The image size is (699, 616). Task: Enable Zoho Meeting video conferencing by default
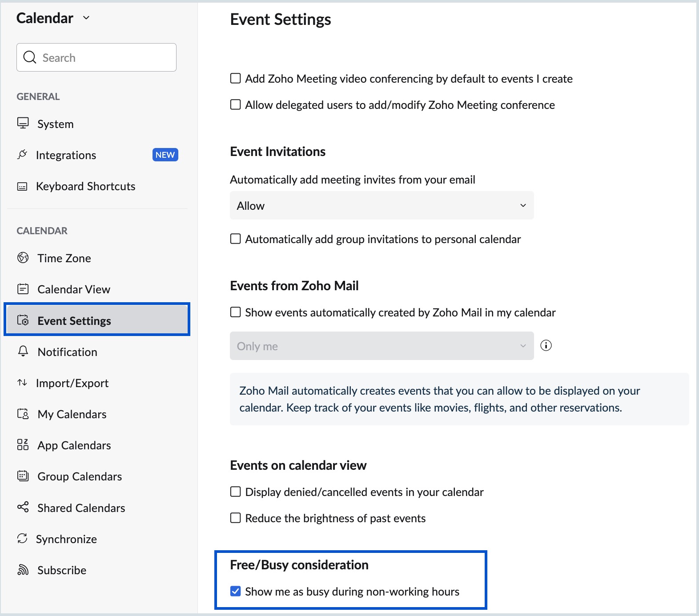(x=236, y=79)
